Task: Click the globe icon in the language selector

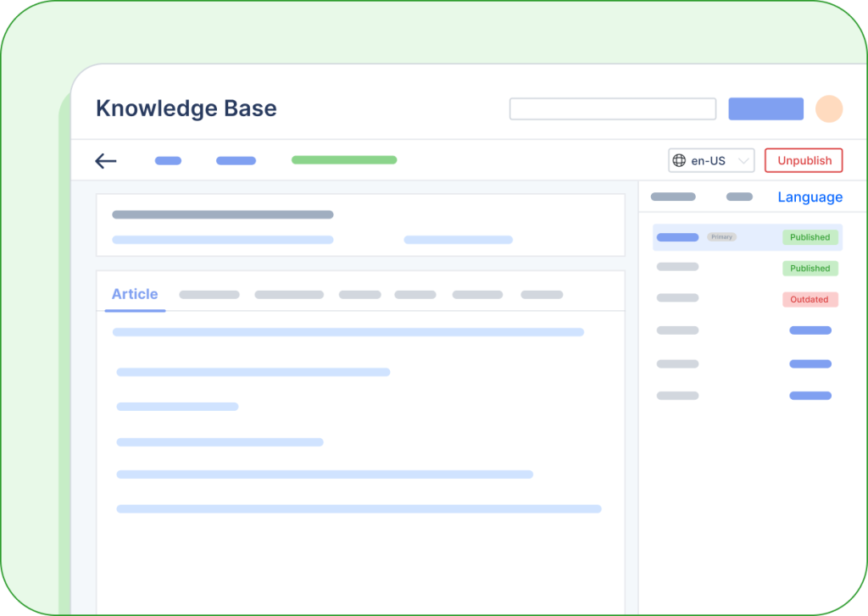Action: (x=680, y=160)
